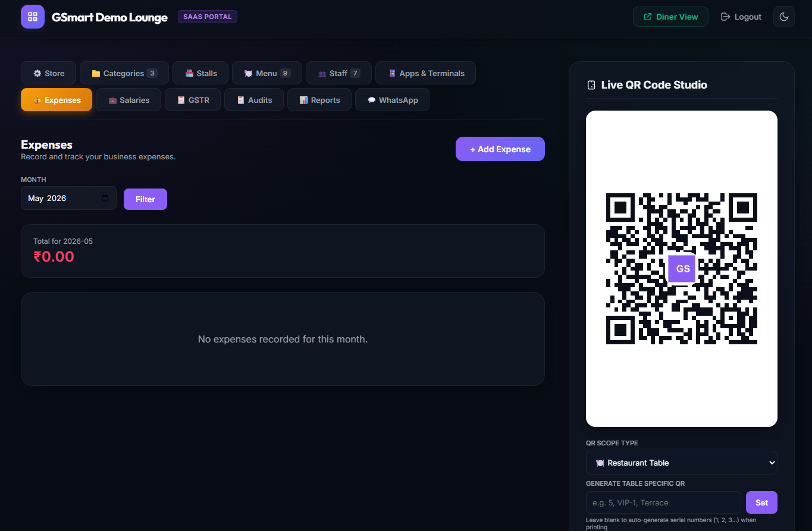The height and width of the screenshot is (531, 812).
Task: Open Diner View
Action: [670, 17]
